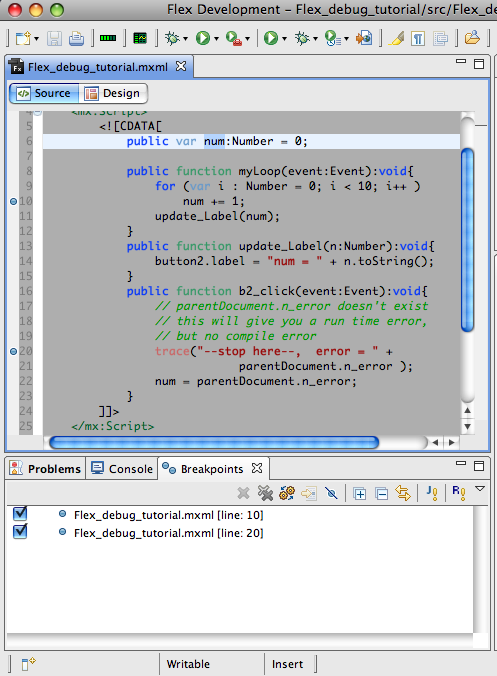Click the Save disk icon
Viewport: 497px width, 676px height.
pyautogui.click(x=54, y=38)
